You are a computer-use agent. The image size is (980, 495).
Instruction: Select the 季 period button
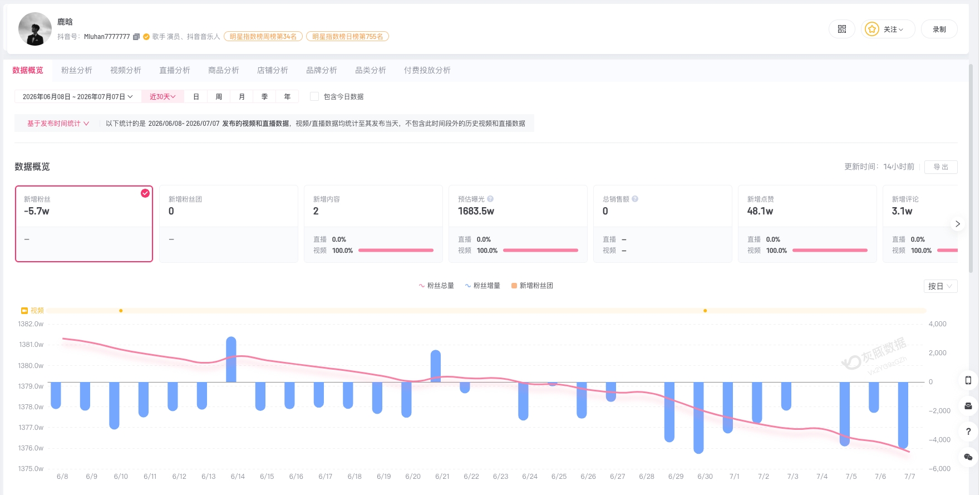point(264,97)
